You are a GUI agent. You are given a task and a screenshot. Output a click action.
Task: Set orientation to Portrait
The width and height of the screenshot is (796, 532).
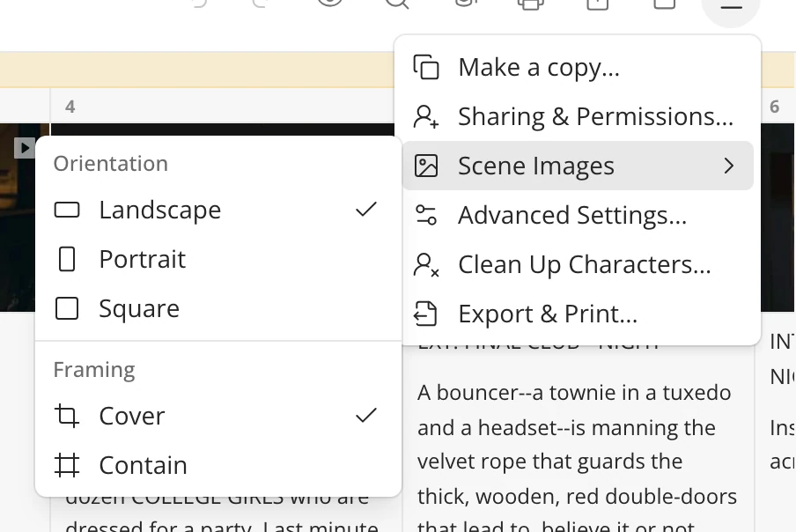tap(218, 259)
